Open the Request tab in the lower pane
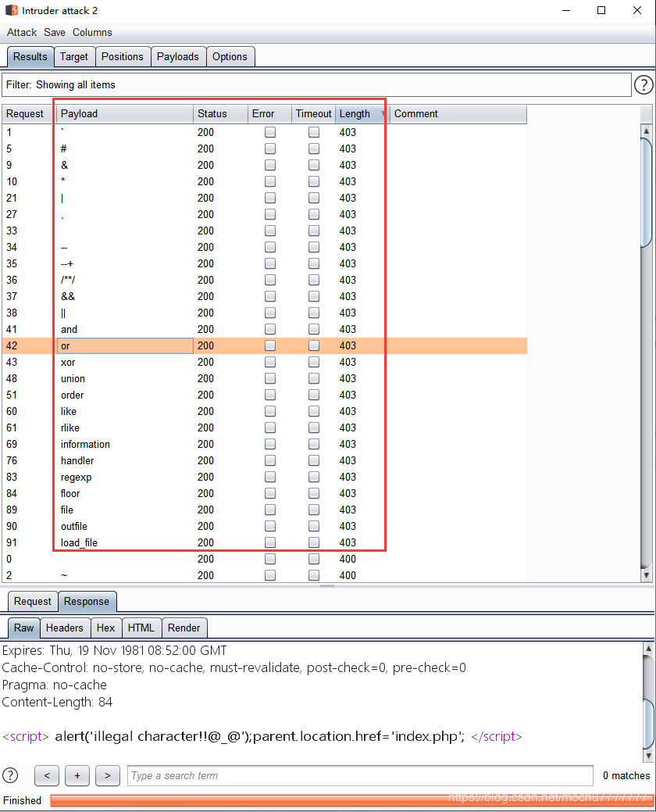656x812 pixels. pos(33,601)
